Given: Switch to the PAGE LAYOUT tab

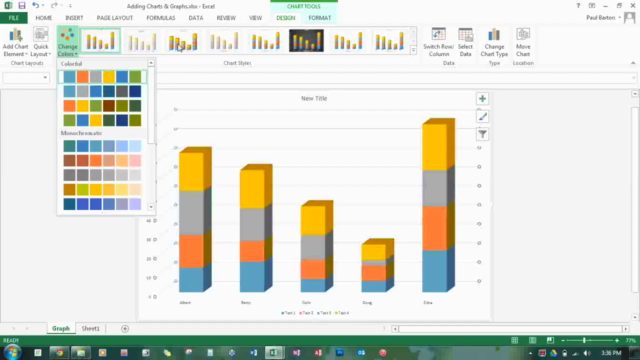Looking at the screenshot, I should click(x=115, y=18).
